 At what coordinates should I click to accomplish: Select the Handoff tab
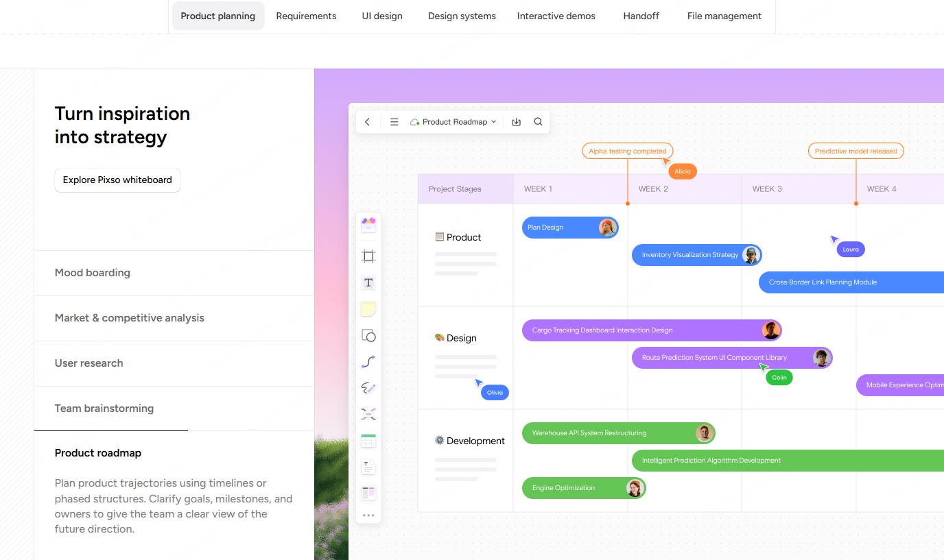[641, 16]
